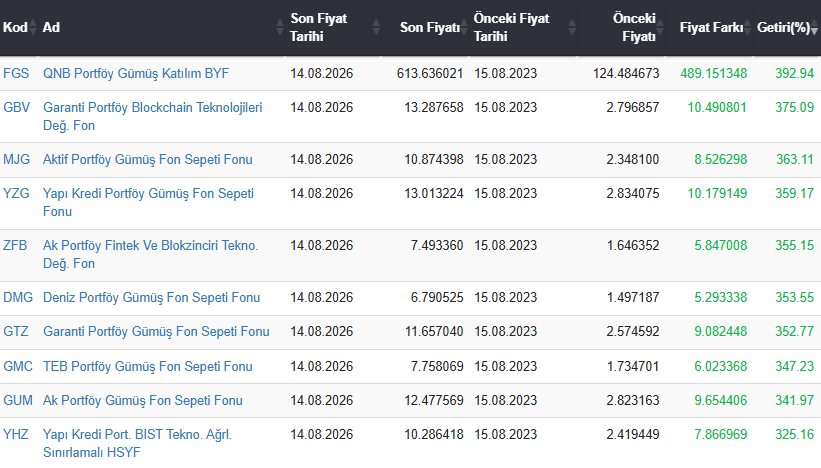
Task: Open the GTZ fund code link
Action: [x=16, y=331]
